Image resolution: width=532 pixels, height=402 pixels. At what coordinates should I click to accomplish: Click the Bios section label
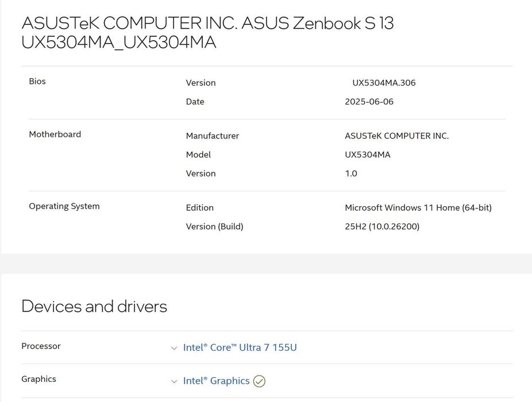click(x=37, y=81)
